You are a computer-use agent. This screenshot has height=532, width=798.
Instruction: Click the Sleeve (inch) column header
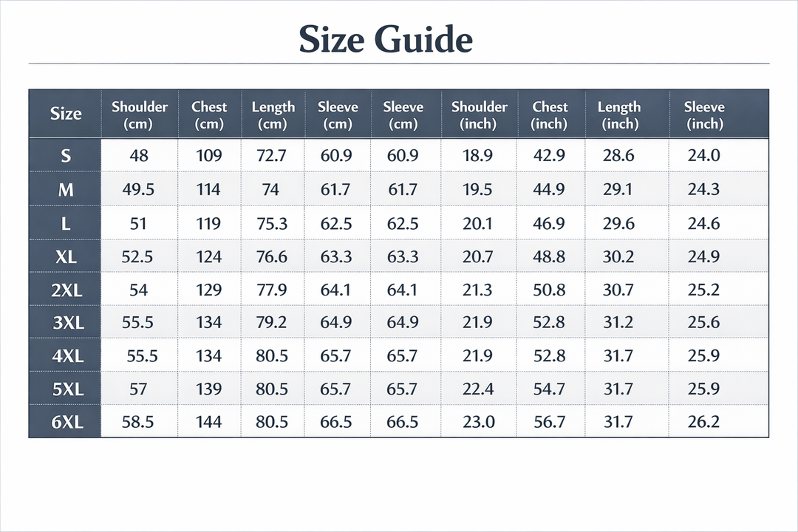703,115
